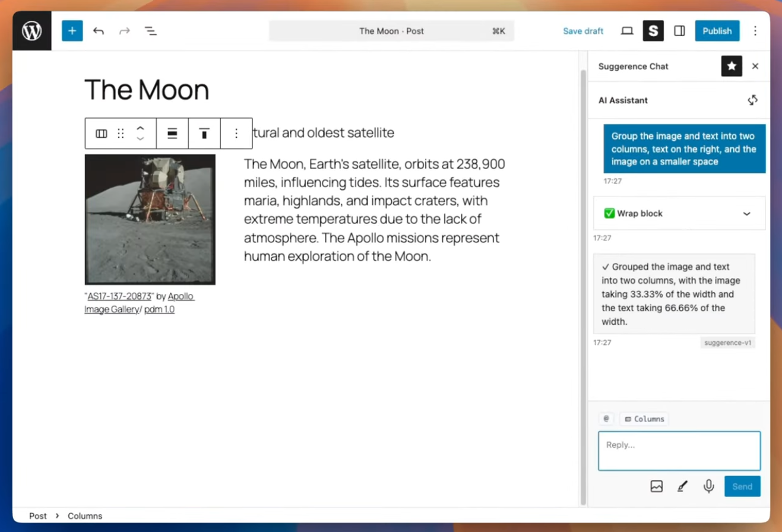Click the microphone voice input icon

(x=708, y=486)
